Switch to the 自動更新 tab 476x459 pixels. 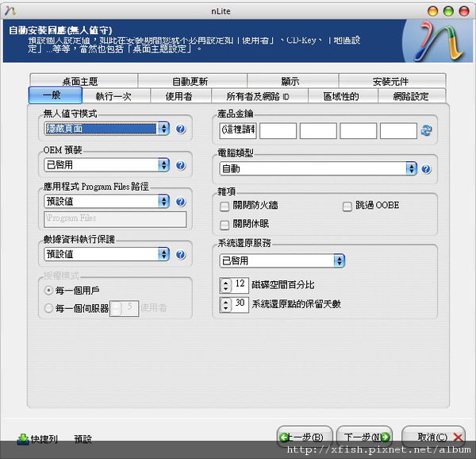[x=193, y=81]
